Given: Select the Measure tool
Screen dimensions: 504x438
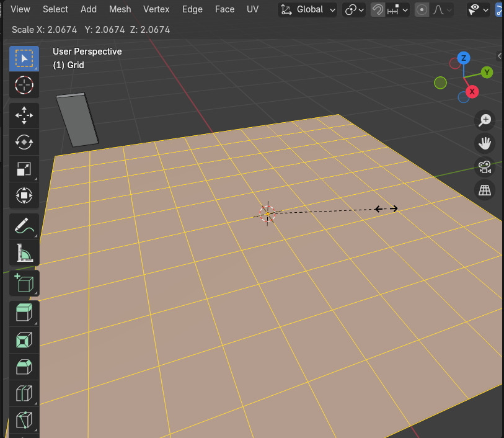Looking at the screenshot, I should click(24, 253).
